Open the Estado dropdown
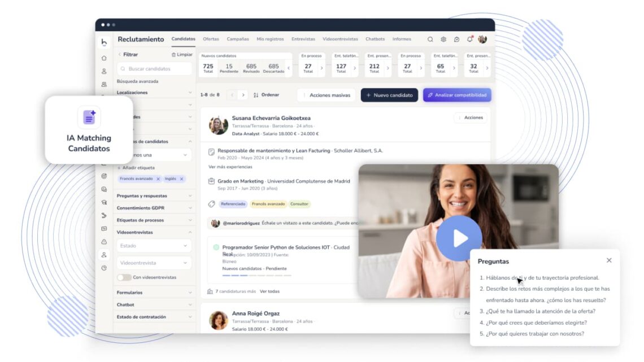The height and width of the screenshot is (362, 644). [x=154, y=246]
